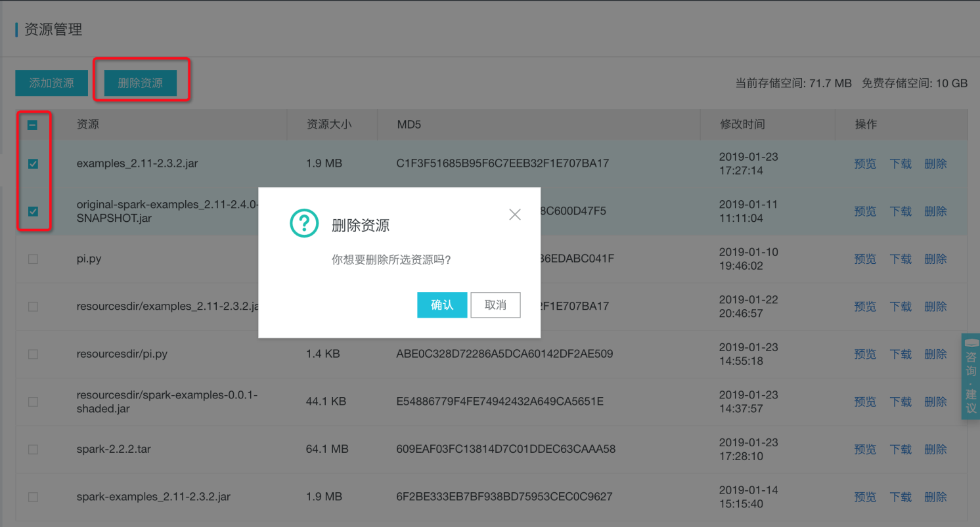Click 下载 for spark-examples_2.11-2.3.2.jar
Image resolution: width=980 pixels, height=527 pixels.
pyautogui.click(x=901, y=497)
